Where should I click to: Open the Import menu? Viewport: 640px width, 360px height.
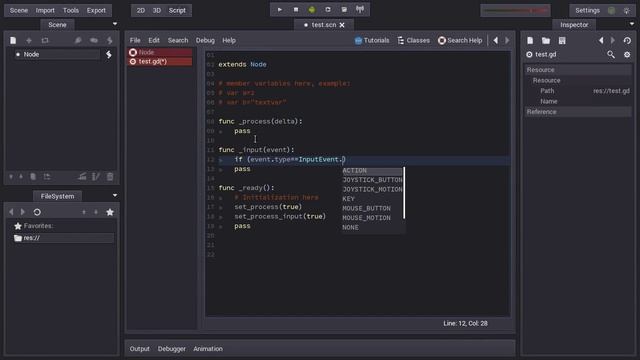coord(45,10)
